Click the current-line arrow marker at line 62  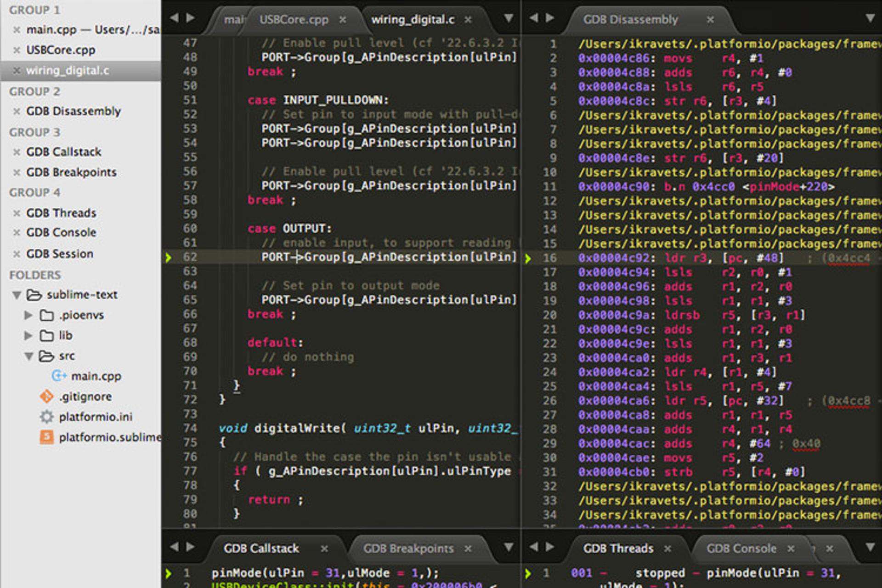coord(169,257)
